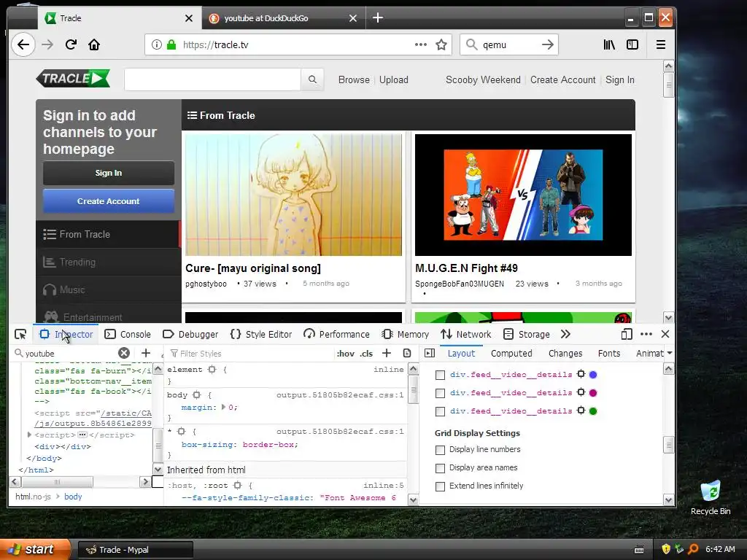Screen dimensions: 747x560
Task: Select Trending in the sidebar
Action: pos(109,262)
